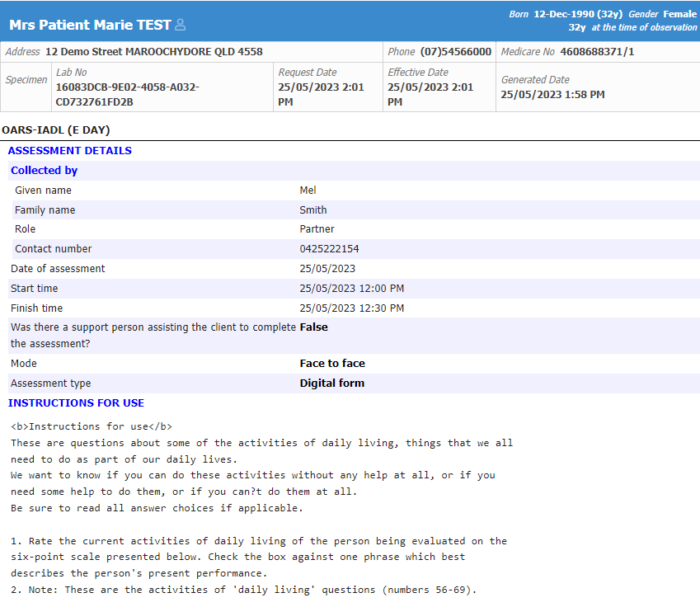
Task: Open the Mode value Face to face
Action: [332, 363]
